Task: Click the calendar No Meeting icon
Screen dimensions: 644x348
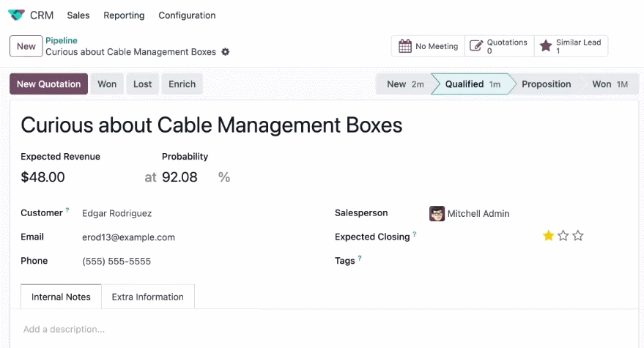Action: pos(405,46)
